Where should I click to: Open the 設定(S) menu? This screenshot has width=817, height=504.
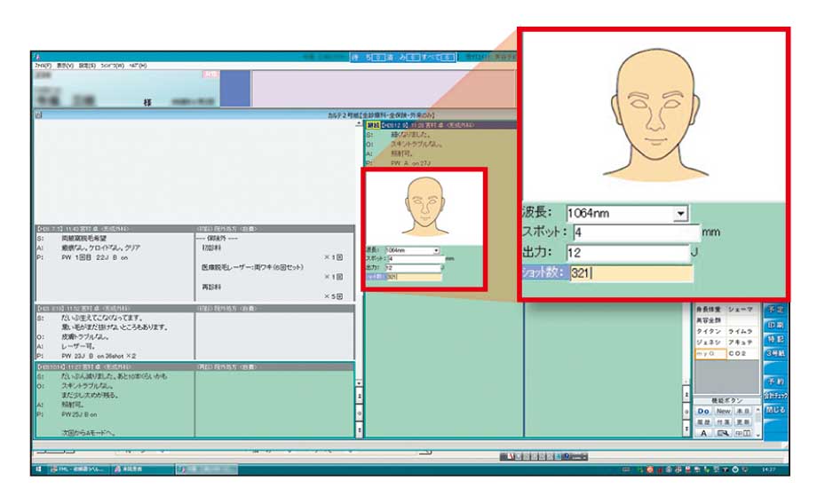pos(87,66)
